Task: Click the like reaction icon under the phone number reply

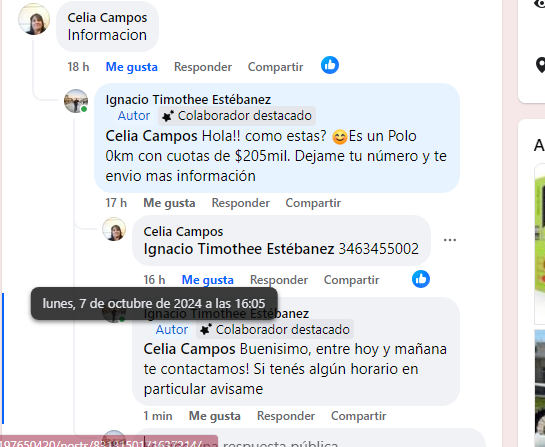Action: pos(421,279)
